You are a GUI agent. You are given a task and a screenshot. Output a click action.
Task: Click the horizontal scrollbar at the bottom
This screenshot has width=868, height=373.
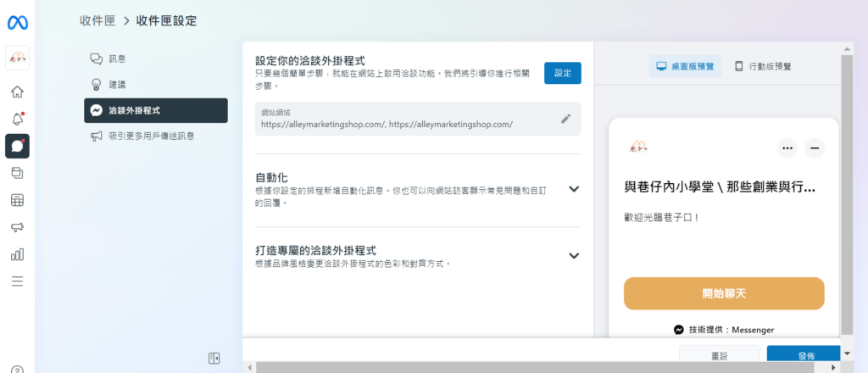coord(534,368)
